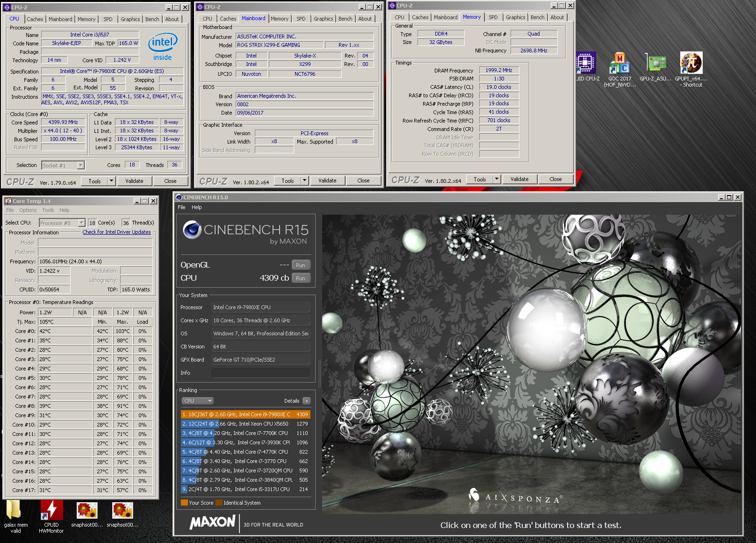Click Check for Intel Driver Updates link
756x543 pixels.
116,232
